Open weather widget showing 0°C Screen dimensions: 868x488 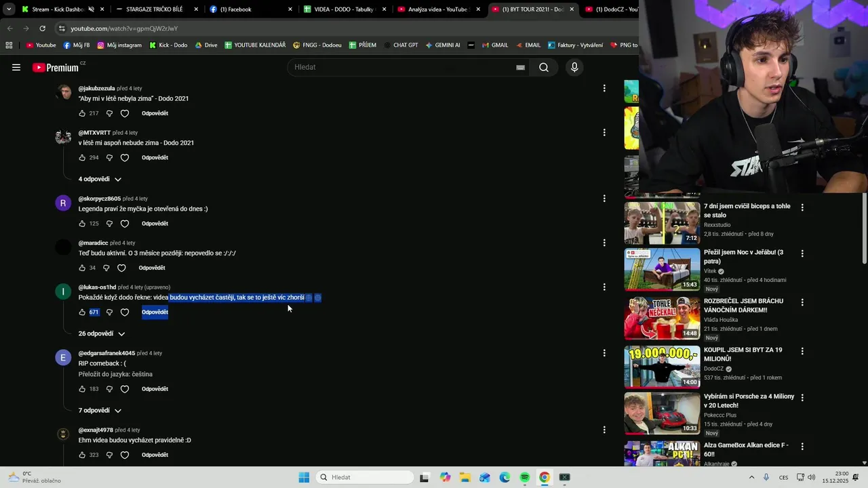[34, 477]
